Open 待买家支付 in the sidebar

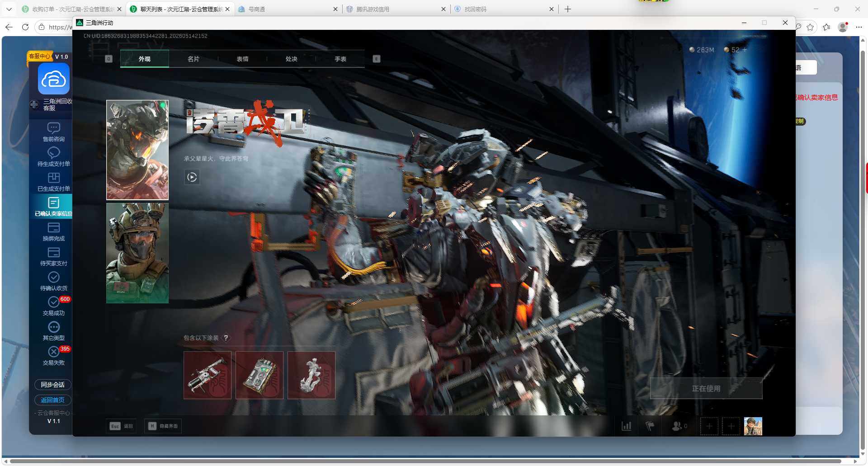53,256
